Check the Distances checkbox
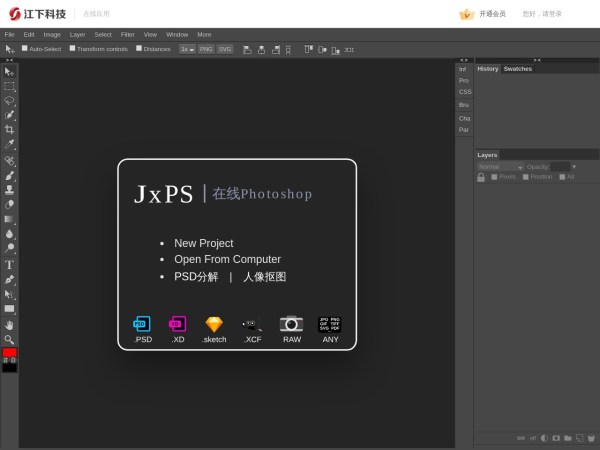 [x=139, y=48]
